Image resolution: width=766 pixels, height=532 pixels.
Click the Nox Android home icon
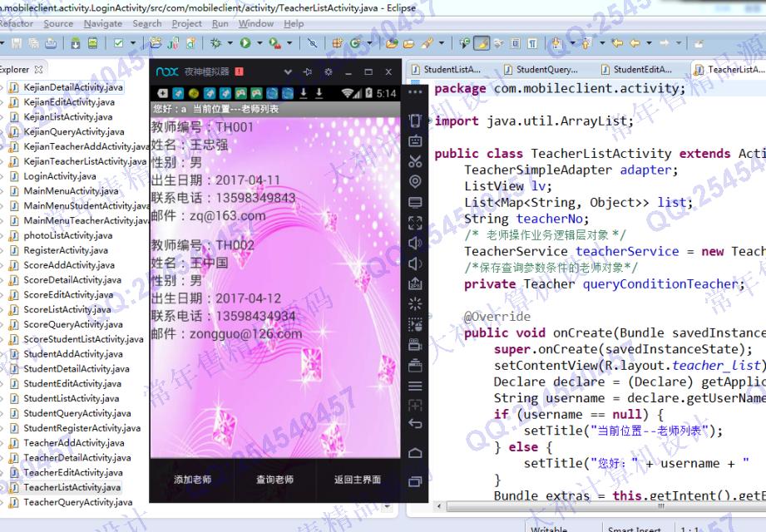click(x=415, y=453)
